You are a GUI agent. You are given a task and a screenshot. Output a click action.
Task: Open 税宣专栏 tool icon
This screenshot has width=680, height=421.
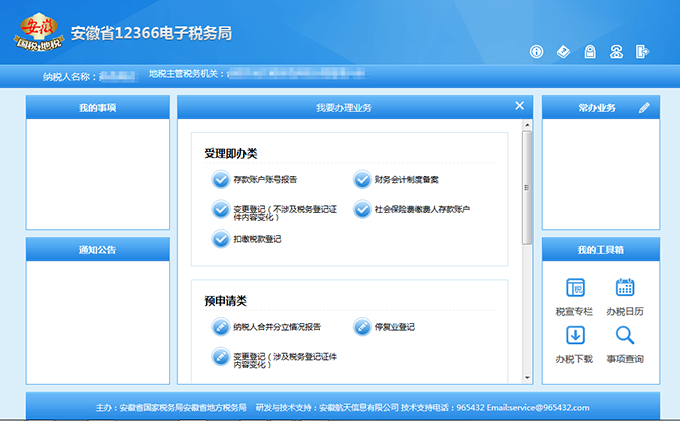point(575,288)
